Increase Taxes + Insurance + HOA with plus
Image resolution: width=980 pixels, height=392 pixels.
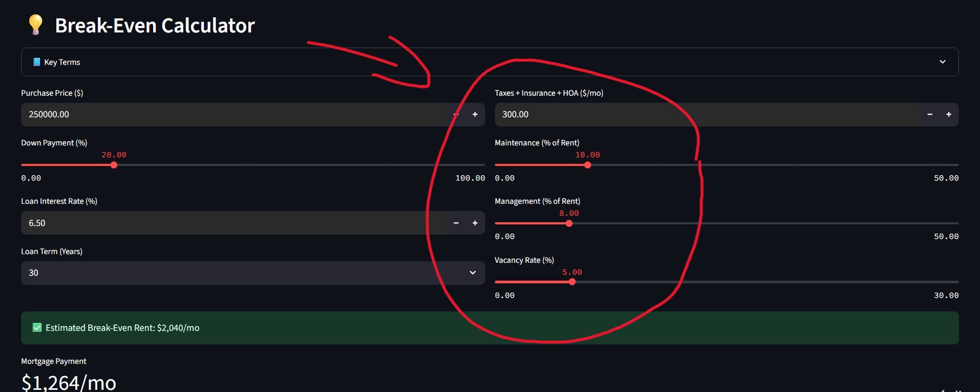coord(949,115)
